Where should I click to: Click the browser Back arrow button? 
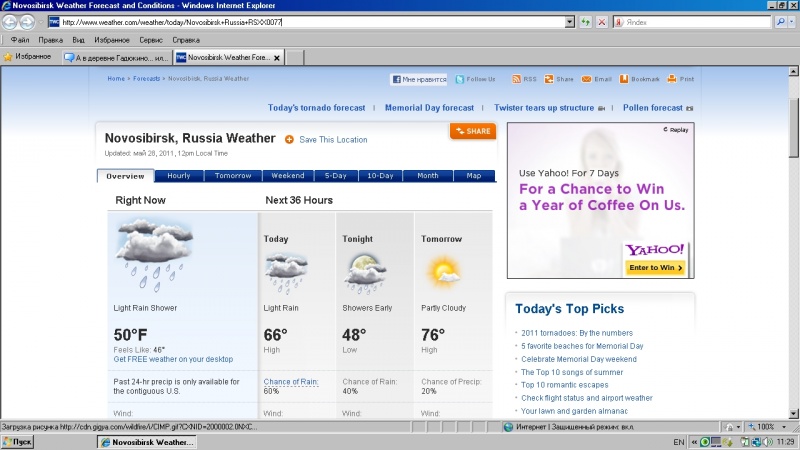pyautogui.click(x=11, y=21)
